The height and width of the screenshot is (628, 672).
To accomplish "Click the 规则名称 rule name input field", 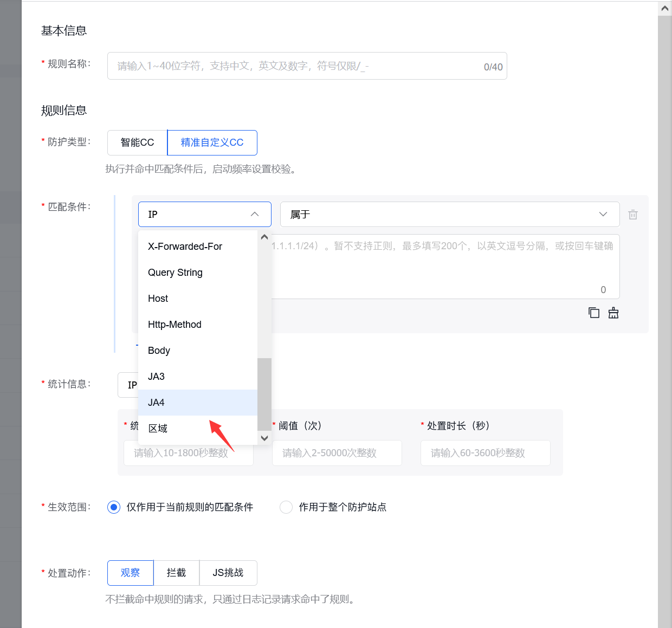I will 307,66.
